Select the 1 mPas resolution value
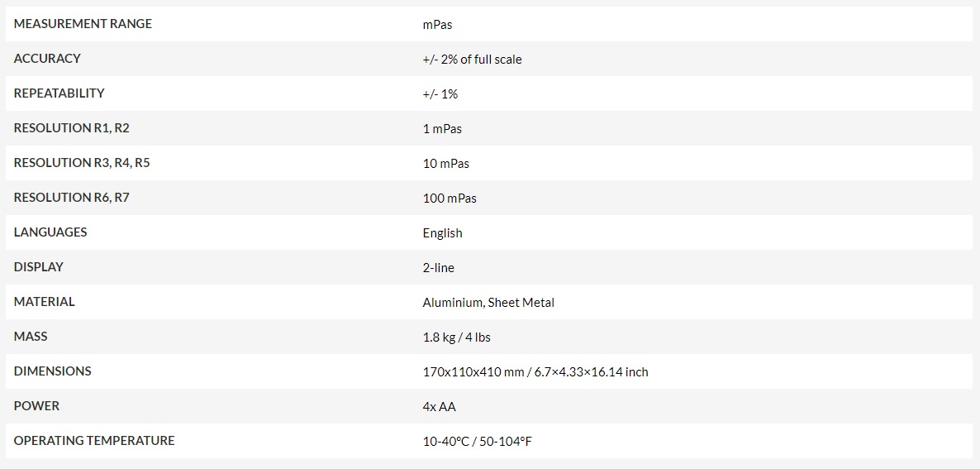Image resolution: width=980 pixels, height=469 pixels. [x=442, y=129]
